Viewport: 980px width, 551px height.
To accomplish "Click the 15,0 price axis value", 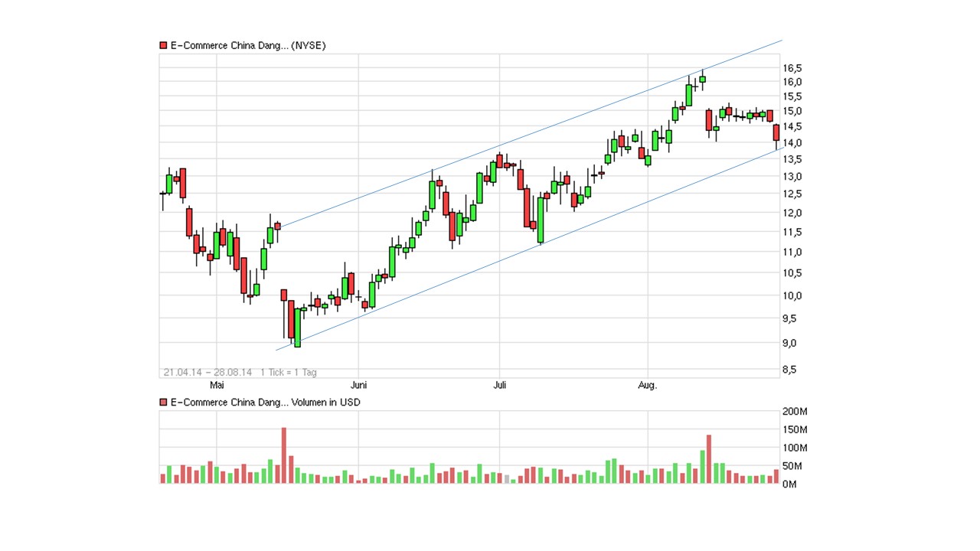I will [x=792, y=111].
